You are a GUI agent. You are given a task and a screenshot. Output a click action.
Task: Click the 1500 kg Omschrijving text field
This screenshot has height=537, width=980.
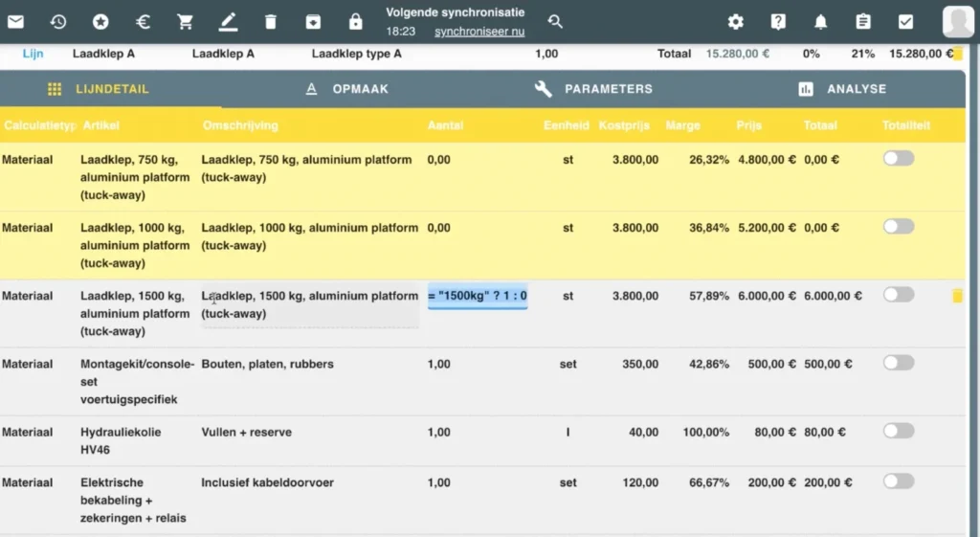(x=310, y=305)
